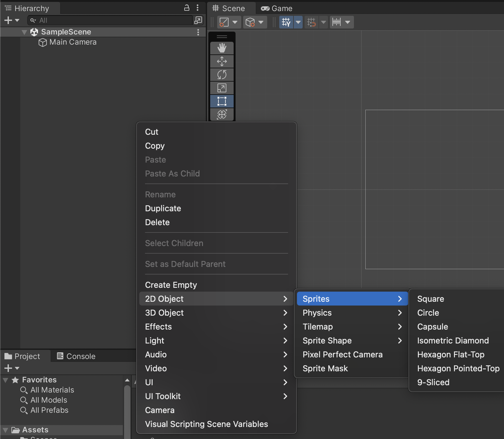Select the Move tool
The width and height of the screenshot is (504, 439).
(x=222, y=61)
